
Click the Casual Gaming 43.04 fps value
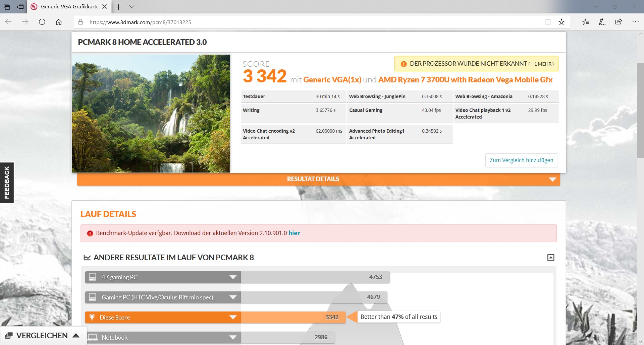tap(431, 110)
